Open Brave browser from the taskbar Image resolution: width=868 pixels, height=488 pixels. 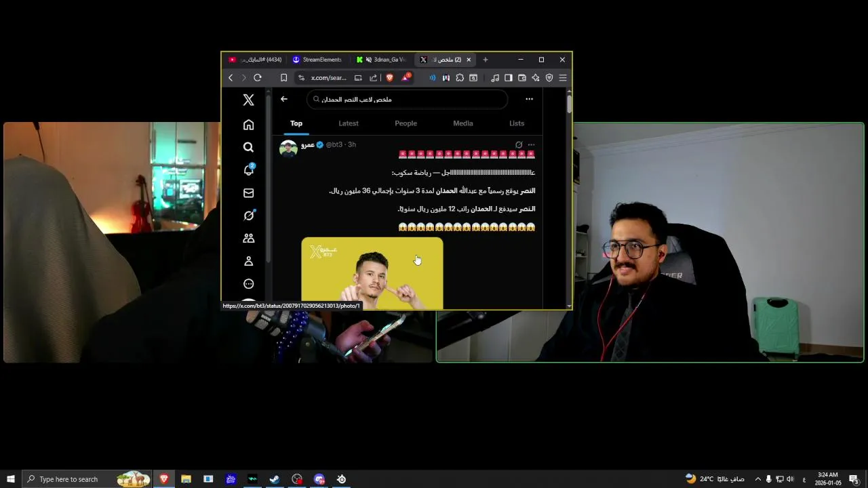(163, 479)
